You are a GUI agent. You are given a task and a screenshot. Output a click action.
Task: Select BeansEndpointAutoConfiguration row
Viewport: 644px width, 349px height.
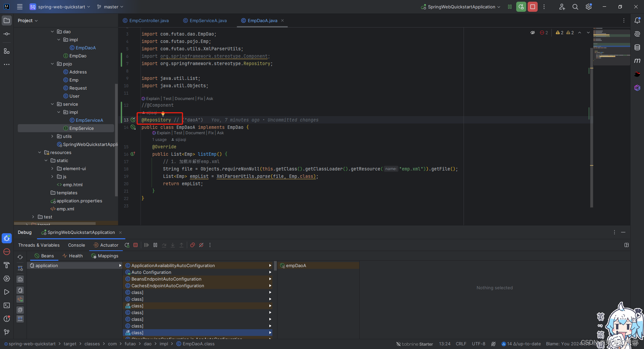pyautogui.click(x=198, y=279)
